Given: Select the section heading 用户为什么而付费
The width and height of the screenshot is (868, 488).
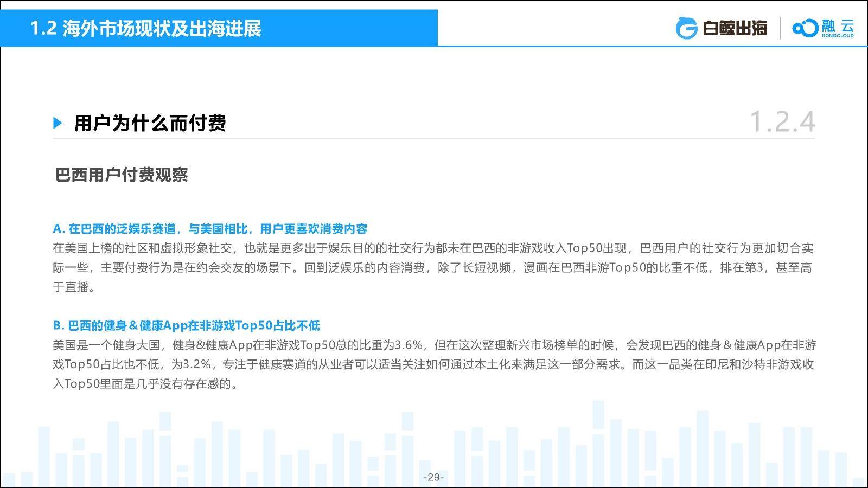Looking at the screenshot, I should [x=150, y=123].
